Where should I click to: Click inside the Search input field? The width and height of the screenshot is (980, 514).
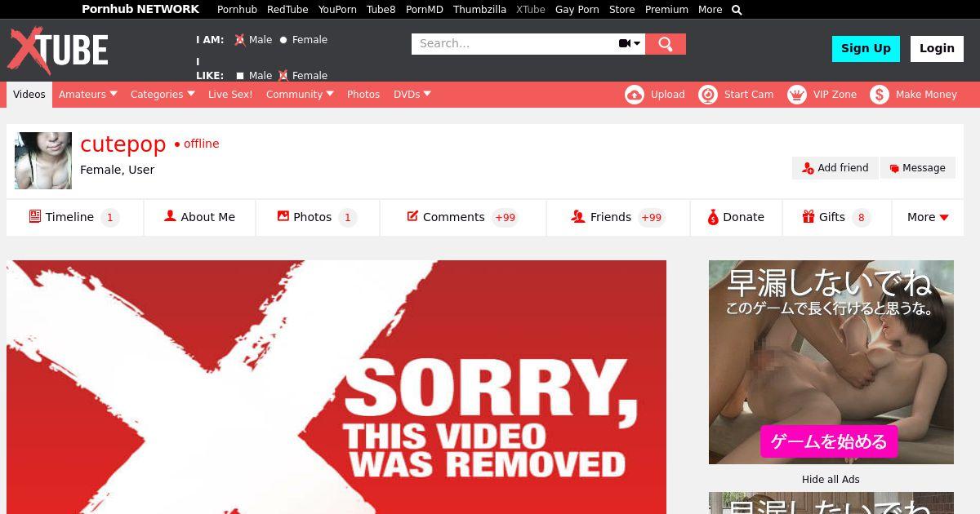[514, 44]
